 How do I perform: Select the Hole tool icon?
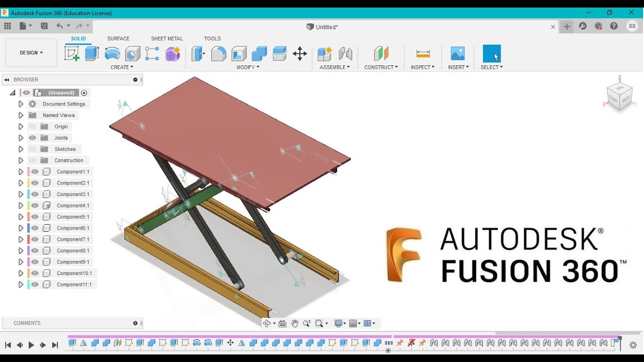[132, 54]
